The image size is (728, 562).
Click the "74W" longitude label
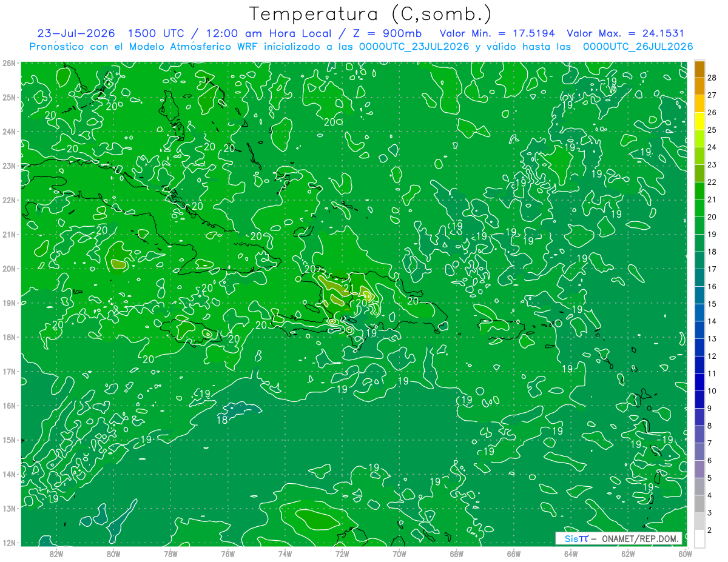[x=285, y=554]
